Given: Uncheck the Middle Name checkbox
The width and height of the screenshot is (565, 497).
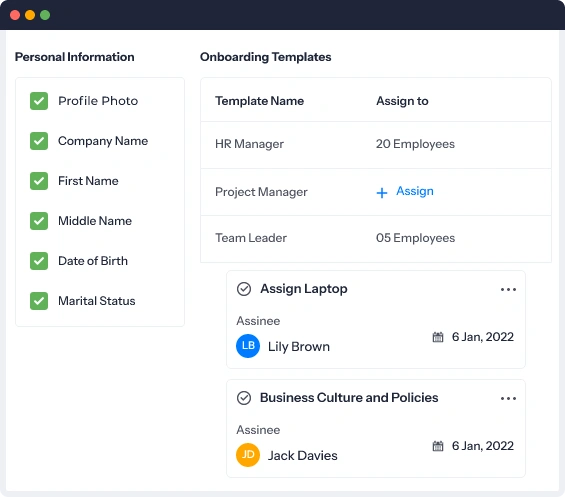Looking at the screenshot, I should 39,221.
